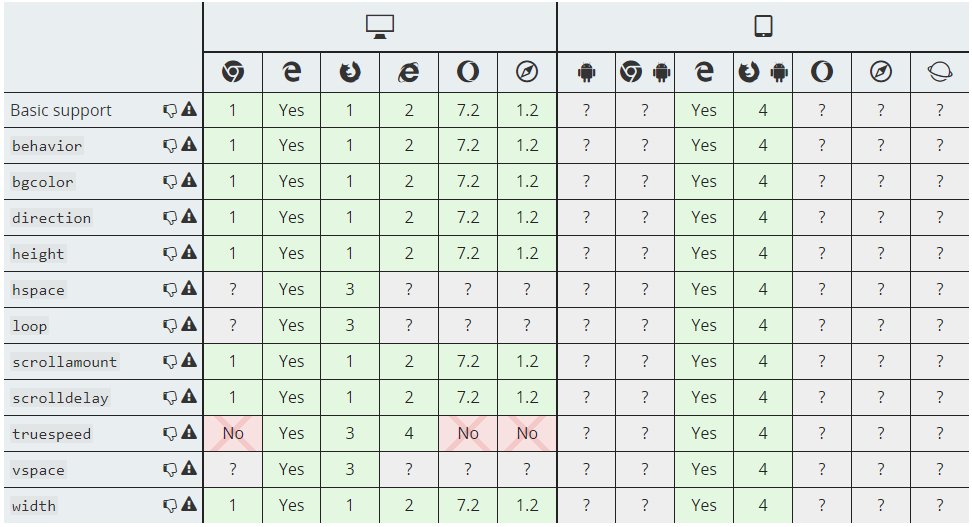Click the deprecated warning icon beside width
This screenshot has height=527, width=972.
(x=189, y=505)
